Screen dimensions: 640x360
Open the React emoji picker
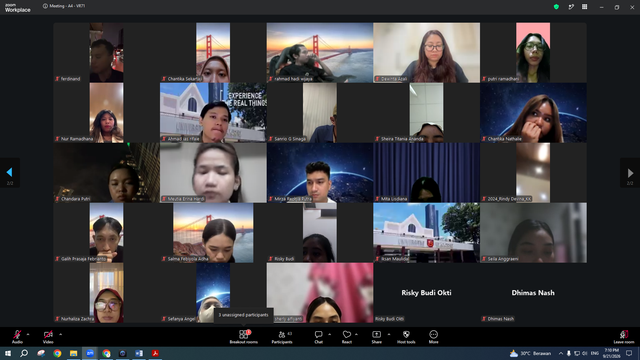[347, 336]
